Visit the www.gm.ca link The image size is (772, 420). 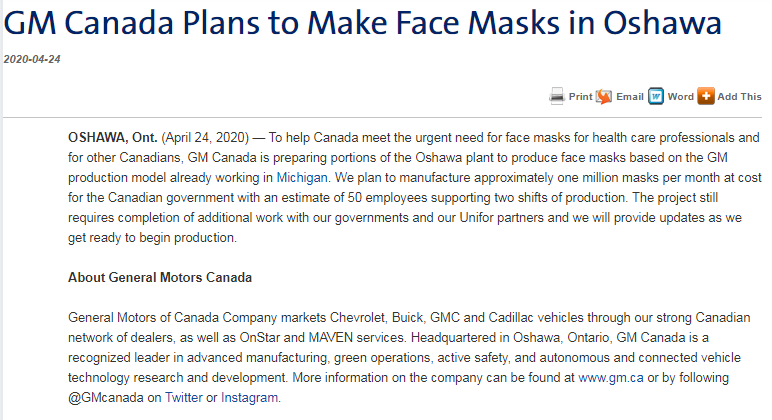tap(611, 378)
